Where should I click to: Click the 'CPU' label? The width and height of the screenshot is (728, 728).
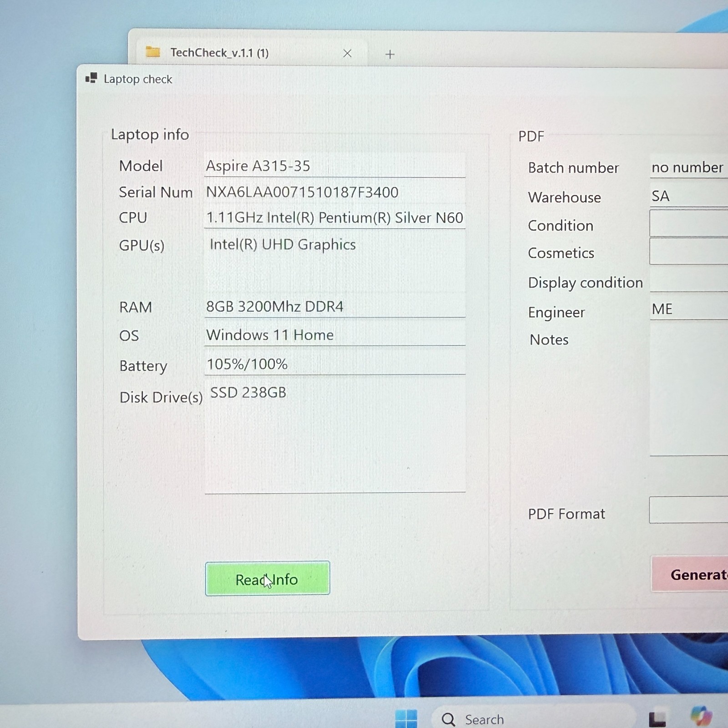(x=133, y=217)
